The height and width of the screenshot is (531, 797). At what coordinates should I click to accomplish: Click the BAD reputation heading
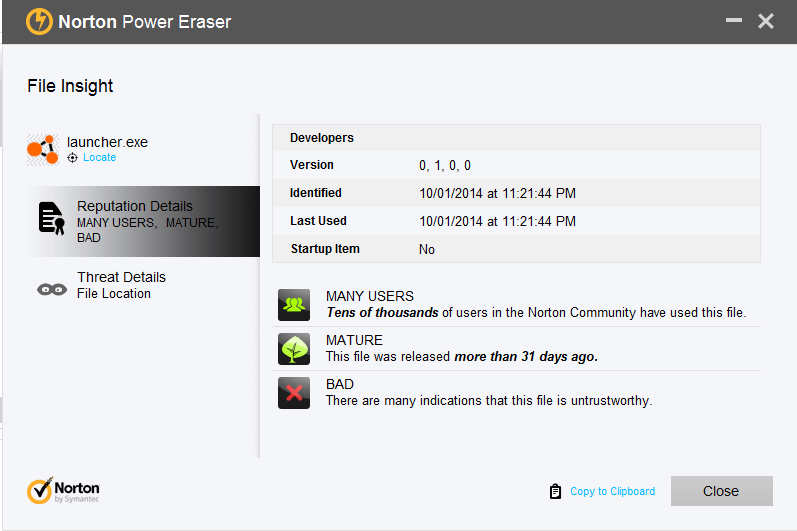[x=340, y=384]
